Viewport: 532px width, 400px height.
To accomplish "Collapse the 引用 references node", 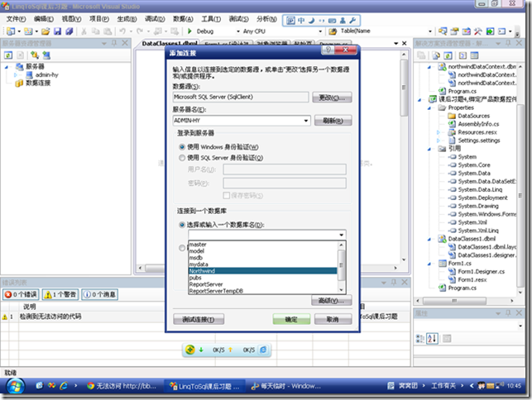I will [x=429, y=149].
